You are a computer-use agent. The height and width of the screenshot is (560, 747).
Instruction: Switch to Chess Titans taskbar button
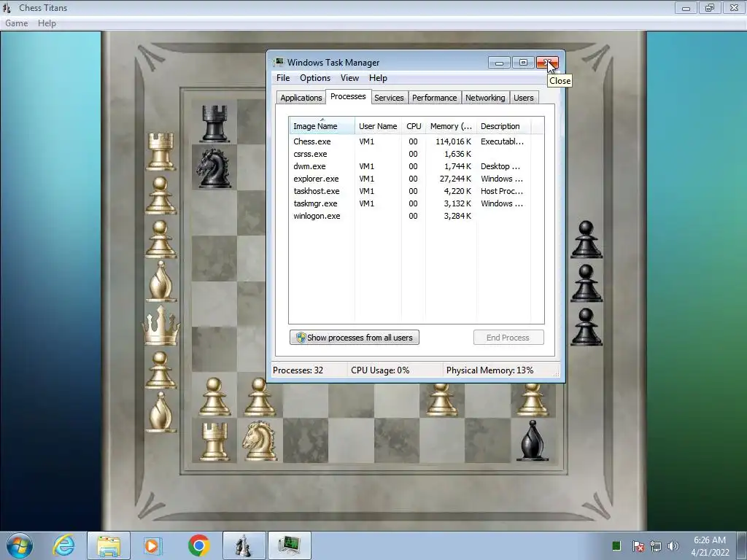point(244,545)
